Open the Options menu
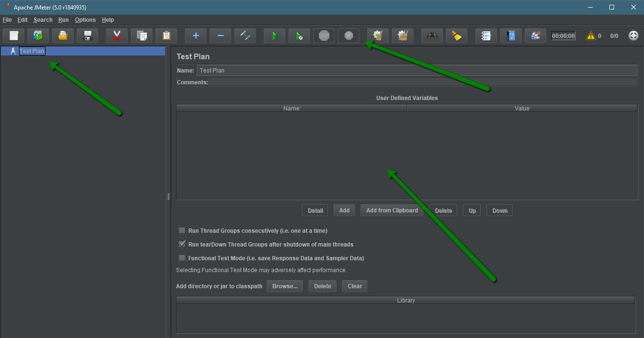 coord(85,19)
